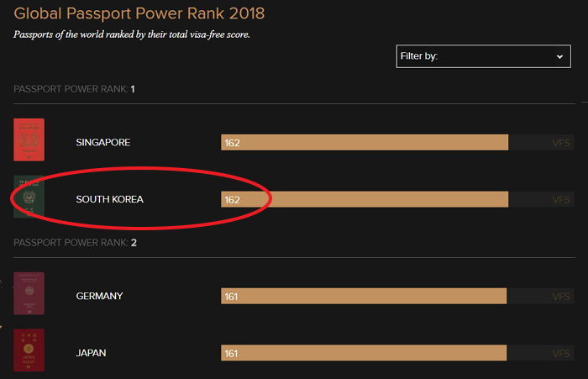Click the VFS label beside South Korea
The width and height of the screenshot is (588, 379).
click(x=561, y=200)
